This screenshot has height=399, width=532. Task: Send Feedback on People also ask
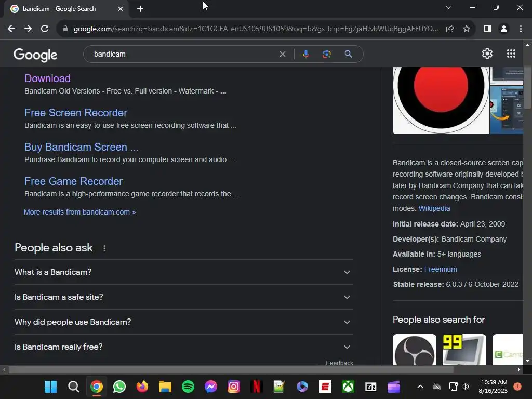[340, 363]
